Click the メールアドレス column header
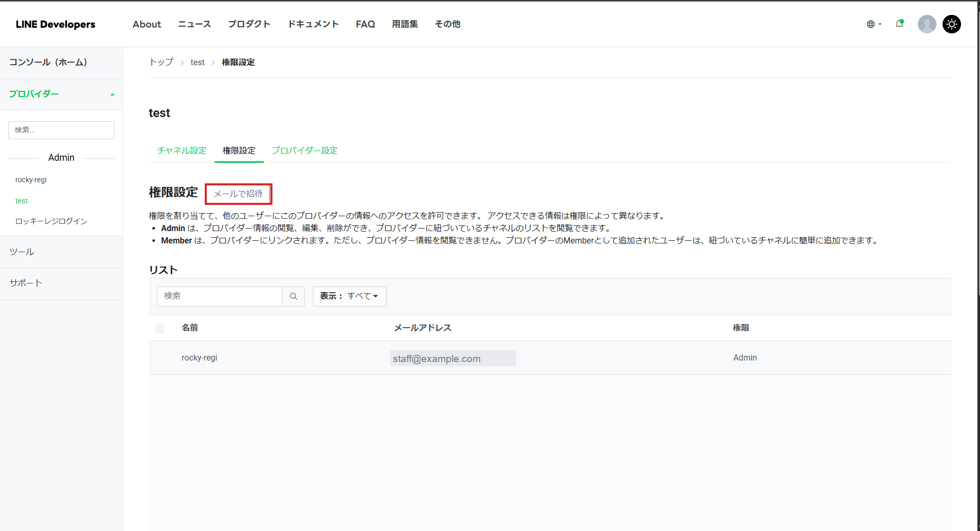 [x=423, y=328]
